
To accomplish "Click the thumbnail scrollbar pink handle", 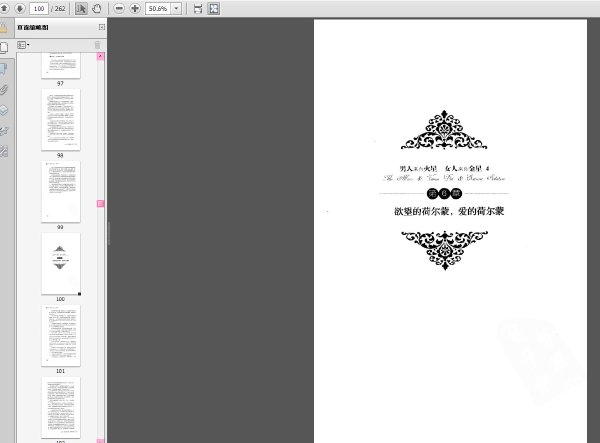I will pos(101,204).
